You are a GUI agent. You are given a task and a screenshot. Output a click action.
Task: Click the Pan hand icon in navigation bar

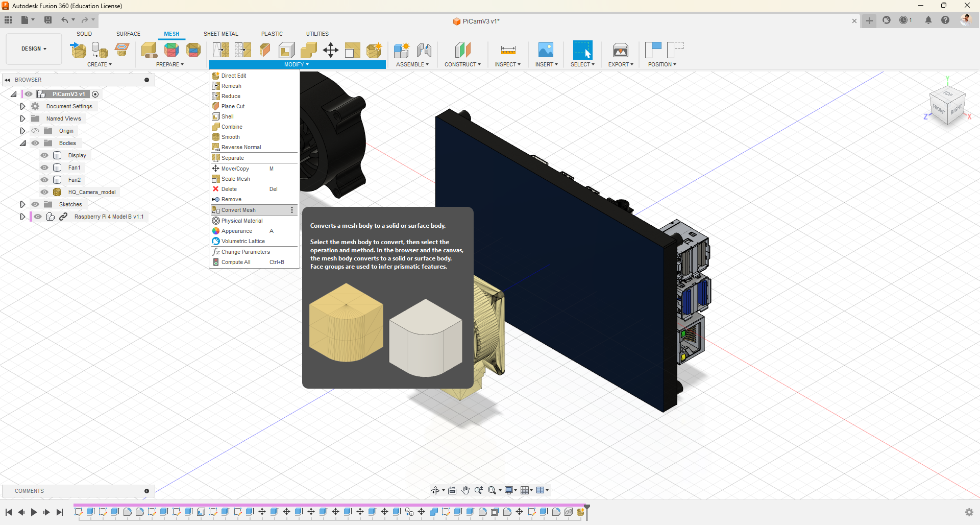click(x=465, y=490)
